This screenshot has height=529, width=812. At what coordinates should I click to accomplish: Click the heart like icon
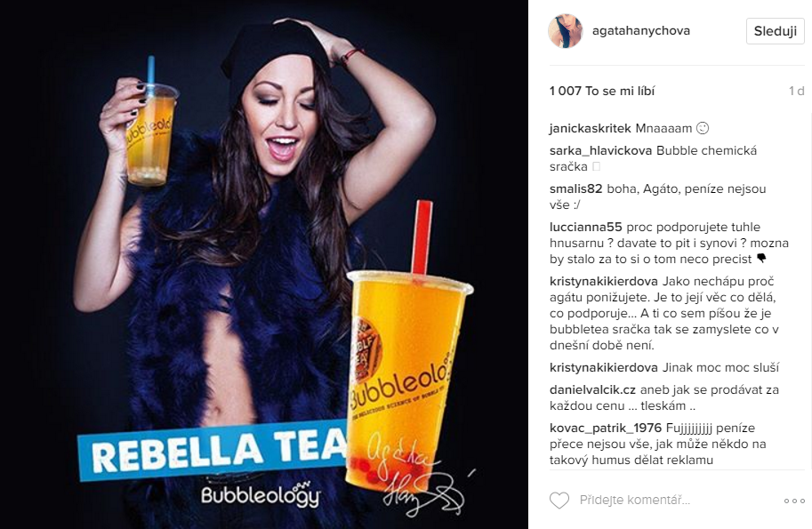(x=559, y=500)
